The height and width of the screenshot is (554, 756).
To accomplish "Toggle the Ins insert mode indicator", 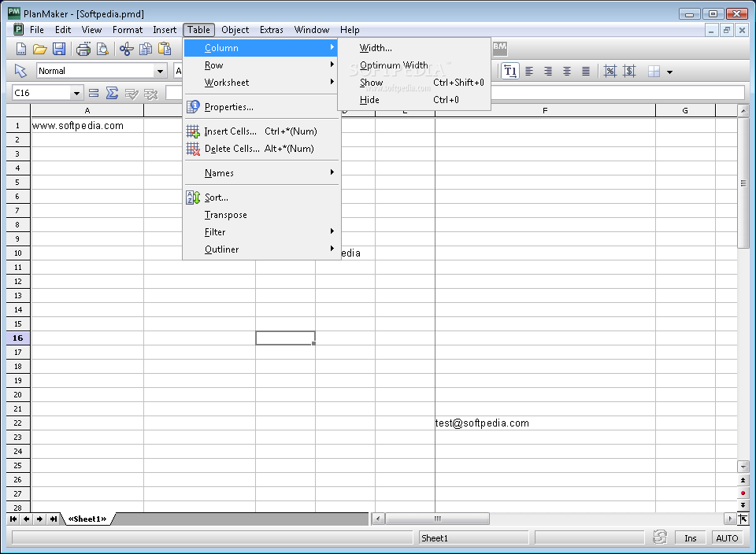I will (690, 538).
